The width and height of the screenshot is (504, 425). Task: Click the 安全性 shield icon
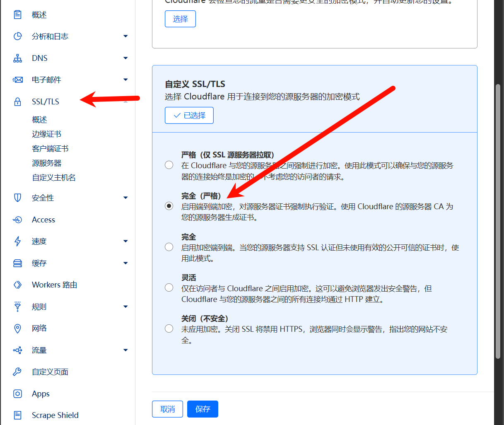17,198
